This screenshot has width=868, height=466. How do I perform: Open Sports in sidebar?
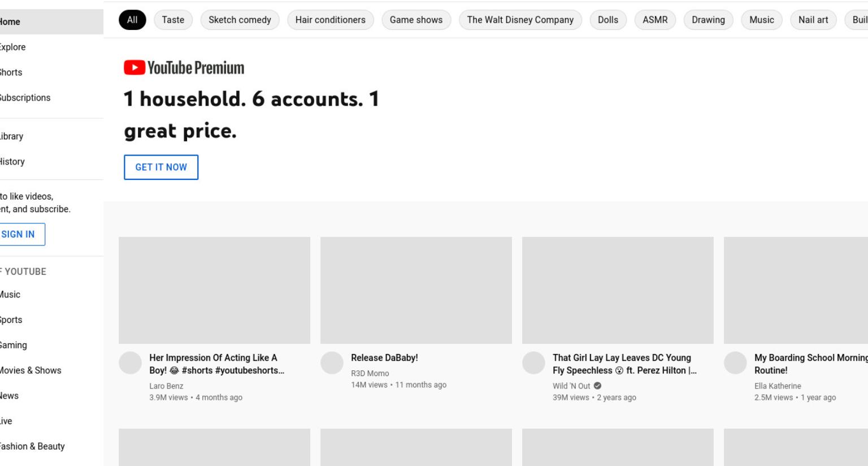pos(51,320)
